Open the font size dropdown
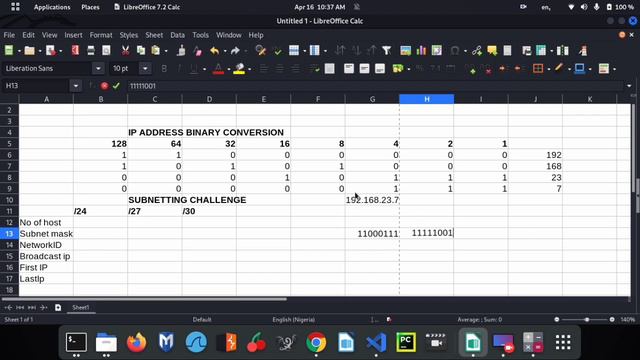Image resolution: width=640 pixels, height=360 pixels. point(145,69)
